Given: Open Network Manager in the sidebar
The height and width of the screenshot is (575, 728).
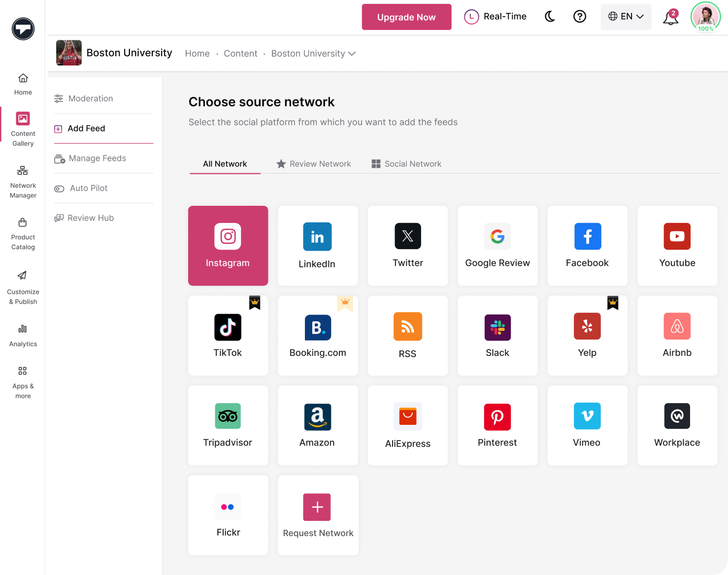Looking at the screenshot, I should pos(23,182).
